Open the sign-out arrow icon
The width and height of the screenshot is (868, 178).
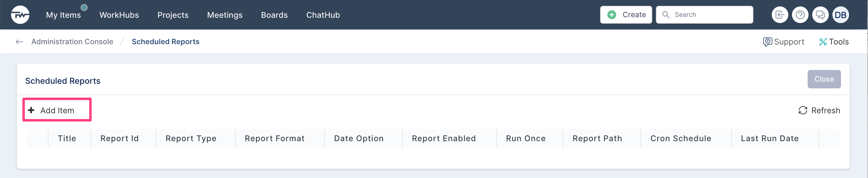[780, 15]
